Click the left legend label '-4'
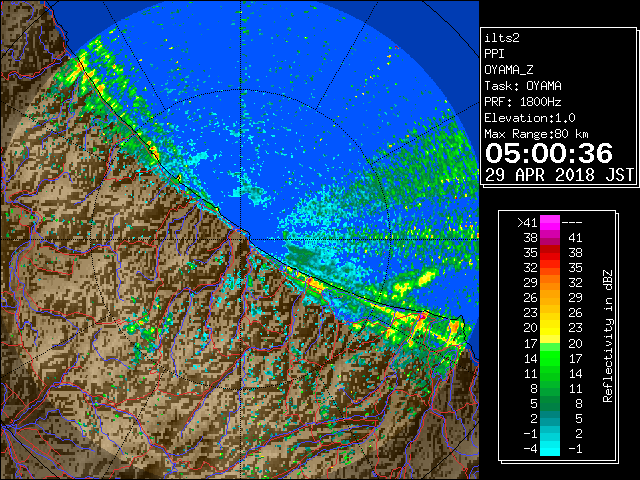This screenshot has width=640, height=480. coord(530,449)
